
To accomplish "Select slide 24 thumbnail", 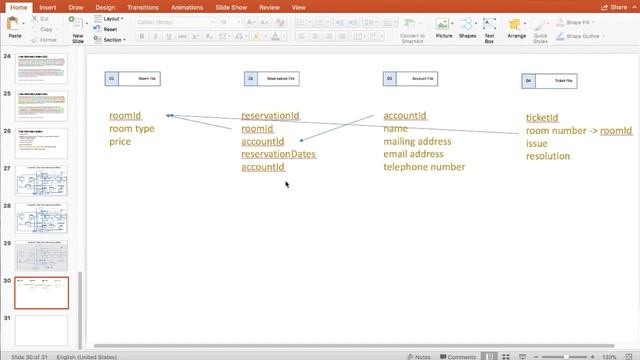I will pos(42,69).
